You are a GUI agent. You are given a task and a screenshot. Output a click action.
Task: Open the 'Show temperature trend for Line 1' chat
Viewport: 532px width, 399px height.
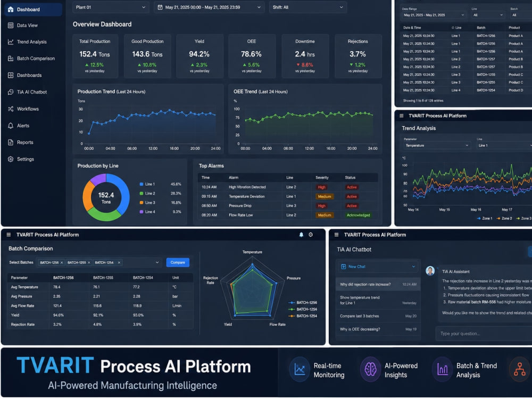click(378, 300)
